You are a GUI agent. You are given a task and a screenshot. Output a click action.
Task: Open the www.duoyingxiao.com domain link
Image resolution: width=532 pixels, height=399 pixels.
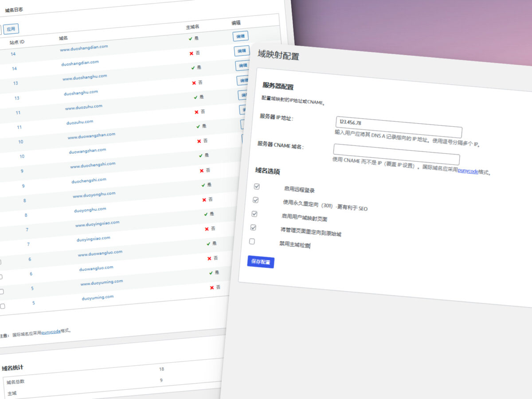coord(97,224)
